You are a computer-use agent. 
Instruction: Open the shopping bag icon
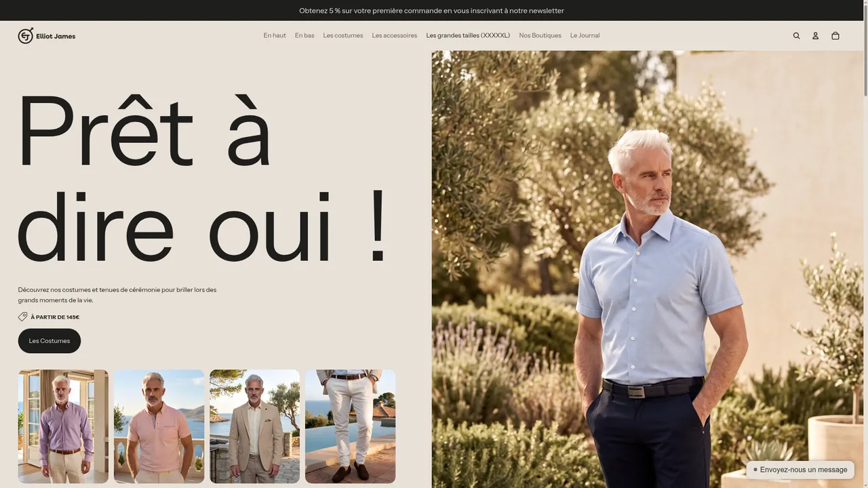pos(835,36)
